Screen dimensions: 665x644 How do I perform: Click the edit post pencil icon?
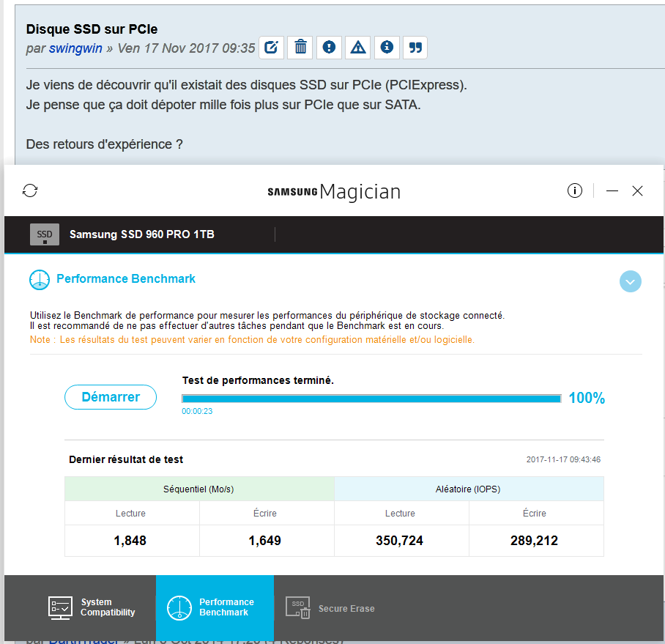pos(271,48)
